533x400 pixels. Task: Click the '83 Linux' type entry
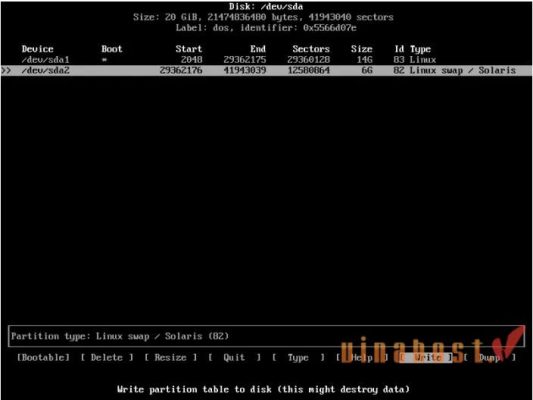[x=415, y=60]
